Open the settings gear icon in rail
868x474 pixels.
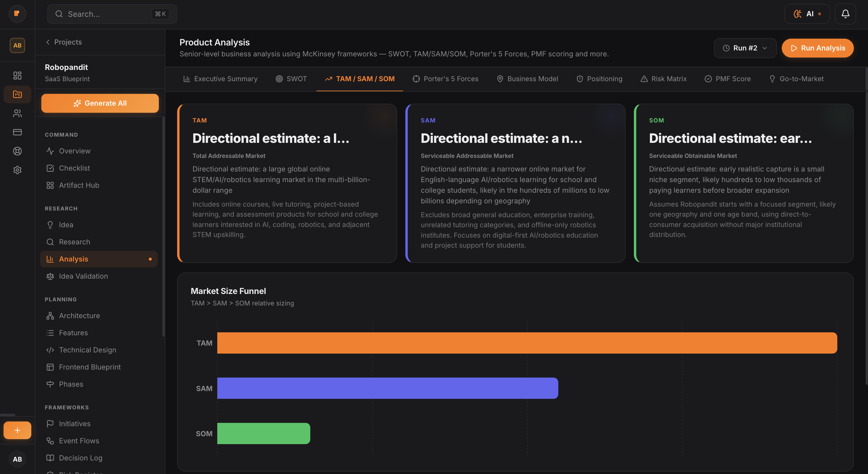[x=17, y=170]
